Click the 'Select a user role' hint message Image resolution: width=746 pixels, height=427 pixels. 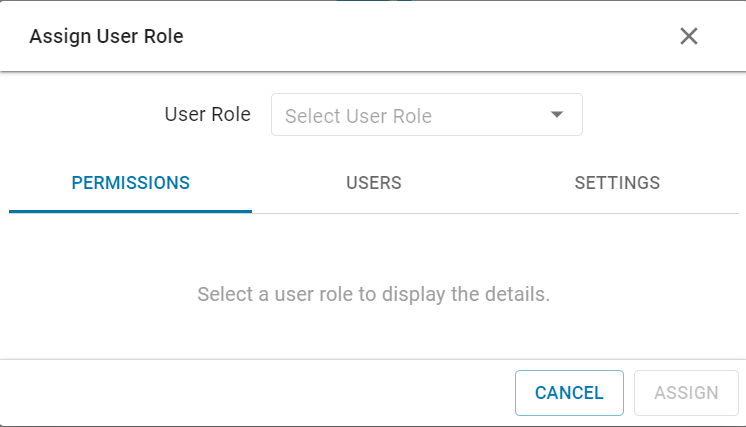[x=373, y=295]
